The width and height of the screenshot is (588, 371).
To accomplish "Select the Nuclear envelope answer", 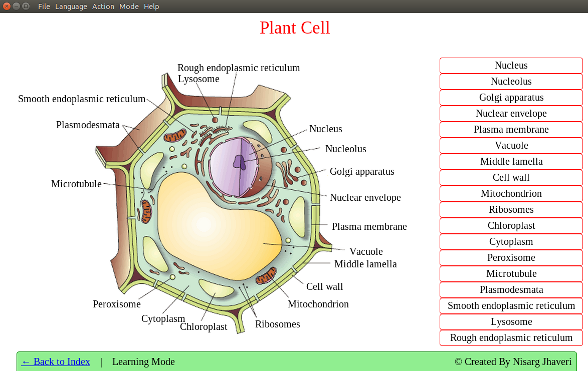I will point(511,113).
